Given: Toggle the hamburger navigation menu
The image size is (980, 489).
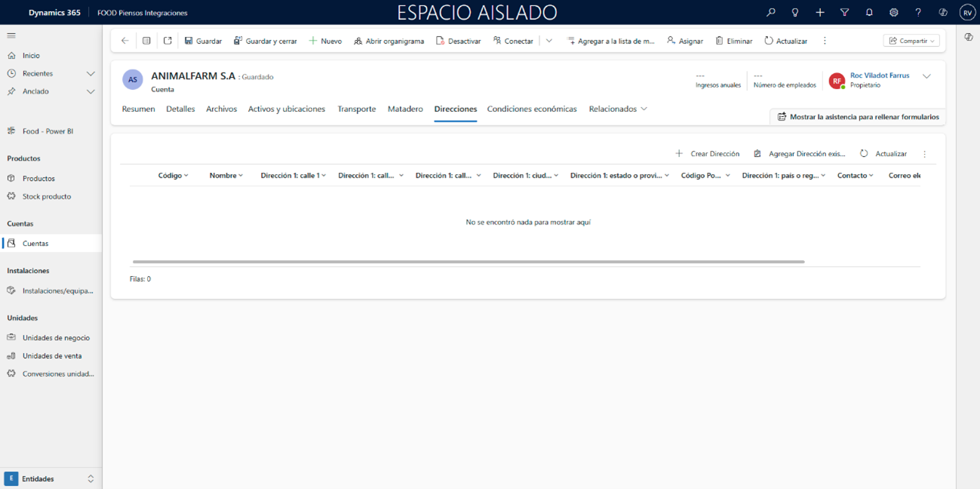Looking at the screenshot, I should click(x=11, y=35).
